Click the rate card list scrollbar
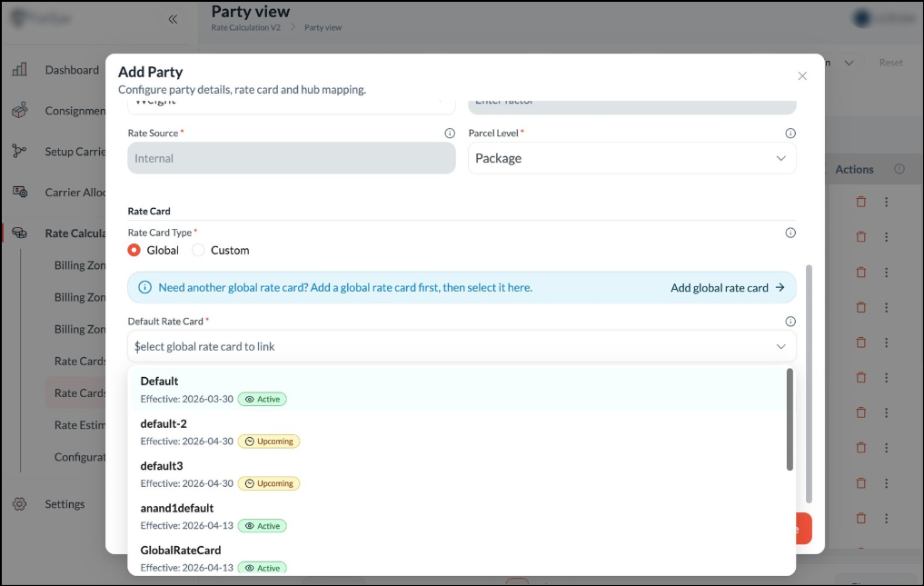924x586 pixels. point(790,419)
